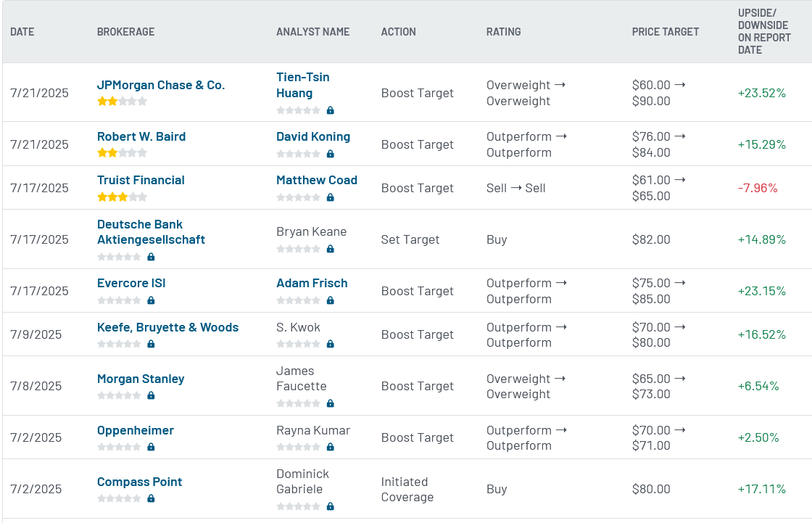
Task: Select the +17.11% upside value
Action: 762,489
